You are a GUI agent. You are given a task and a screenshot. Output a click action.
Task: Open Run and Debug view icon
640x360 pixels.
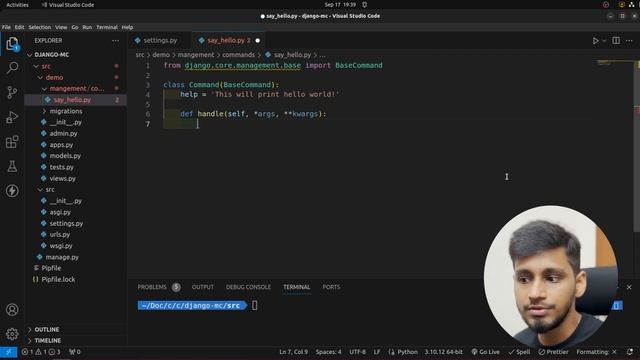(12, 117)
